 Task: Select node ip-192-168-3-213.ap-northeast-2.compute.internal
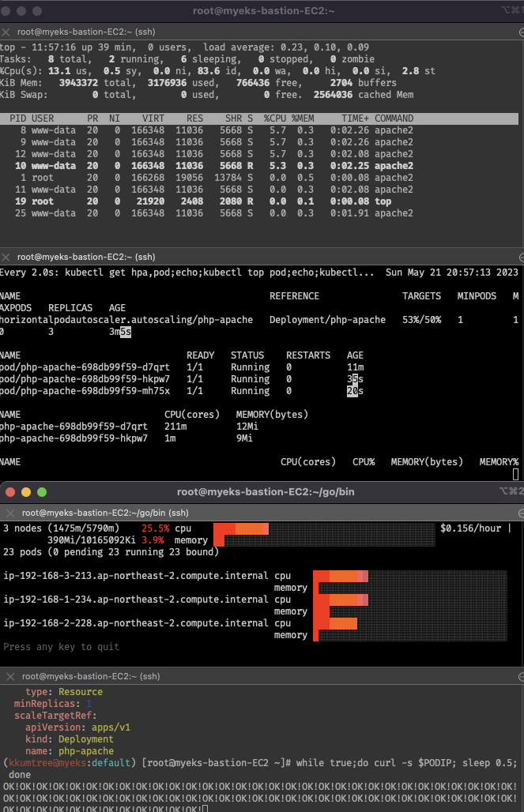[x=136, y=576]
